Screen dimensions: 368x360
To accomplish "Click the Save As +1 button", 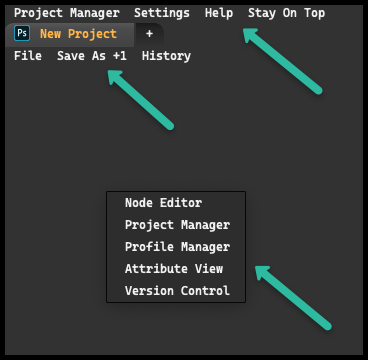I will coord(92,56).
